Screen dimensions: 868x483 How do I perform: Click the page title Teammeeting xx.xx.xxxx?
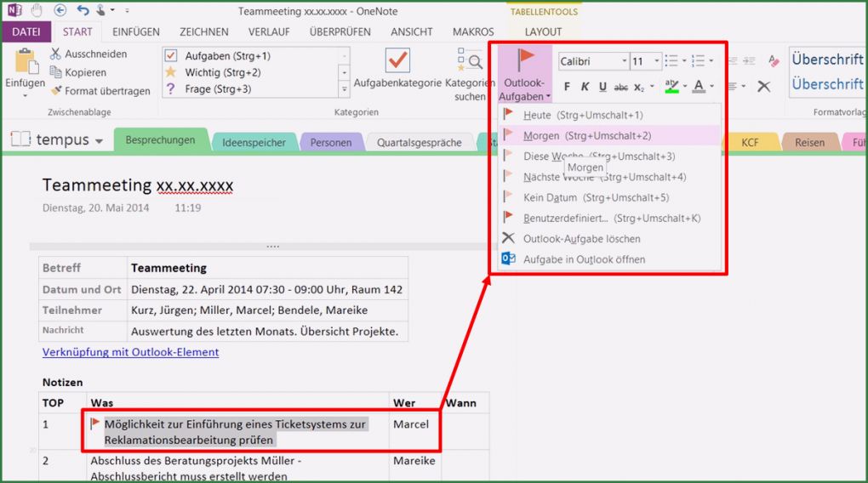(138, 185)
